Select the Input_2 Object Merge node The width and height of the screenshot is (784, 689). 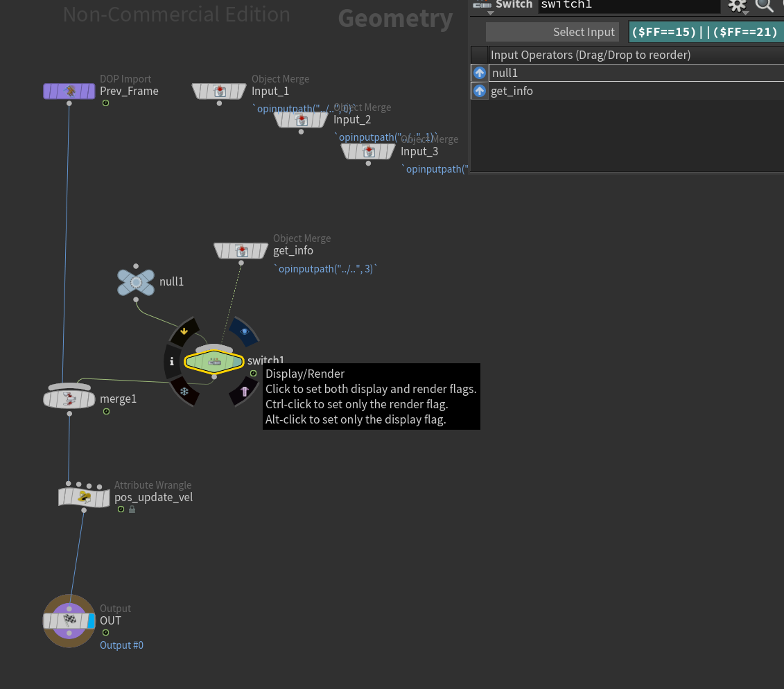click(301, 119)
